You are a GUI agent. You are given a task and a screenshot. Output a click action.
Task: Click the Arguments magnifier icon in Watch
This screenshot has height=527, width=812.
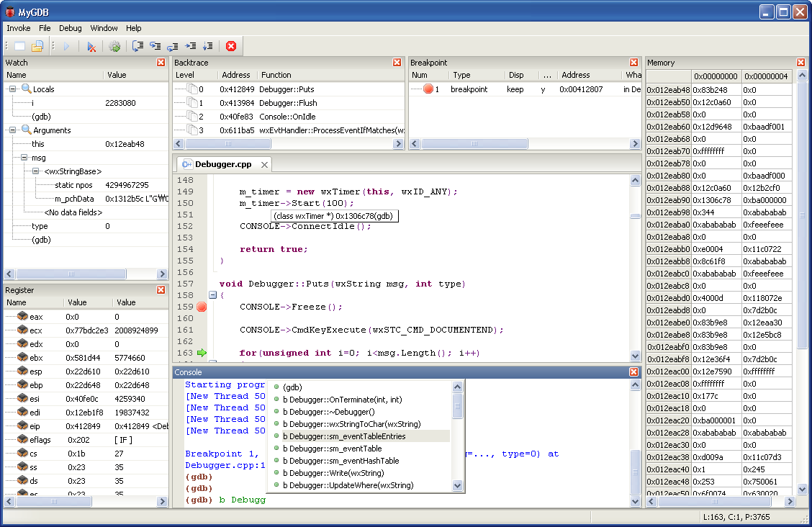27,130
